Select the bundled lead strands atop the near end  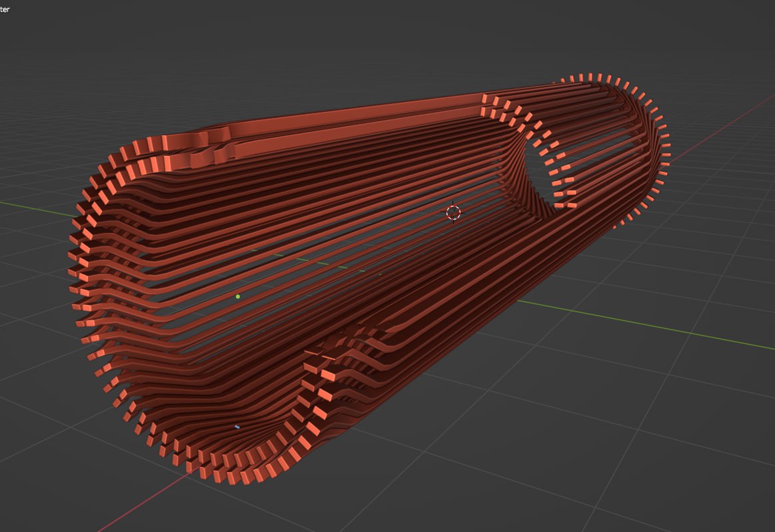pyautogui.click(x=207, y=143)
